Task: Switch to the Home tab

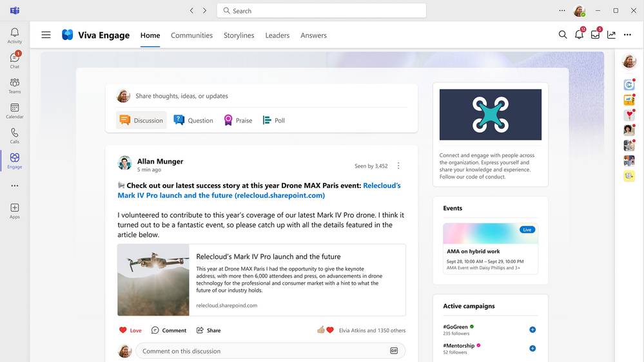Action: [x=150, y=35]
